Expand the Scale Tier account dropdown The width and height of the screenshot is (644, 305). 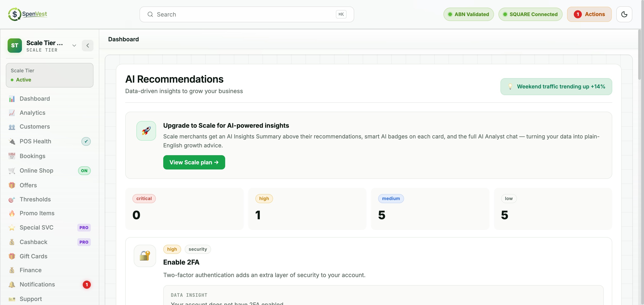(74, 45)
